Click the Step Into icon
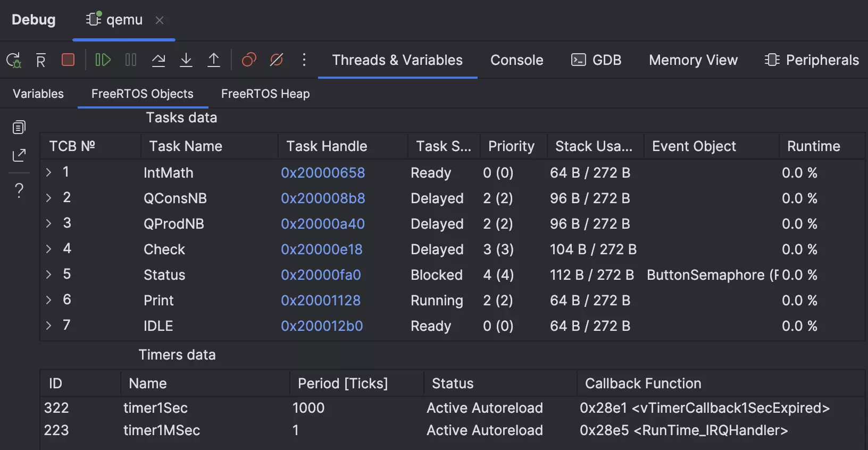This screenshot has height=450, width=868. (186, 60)
